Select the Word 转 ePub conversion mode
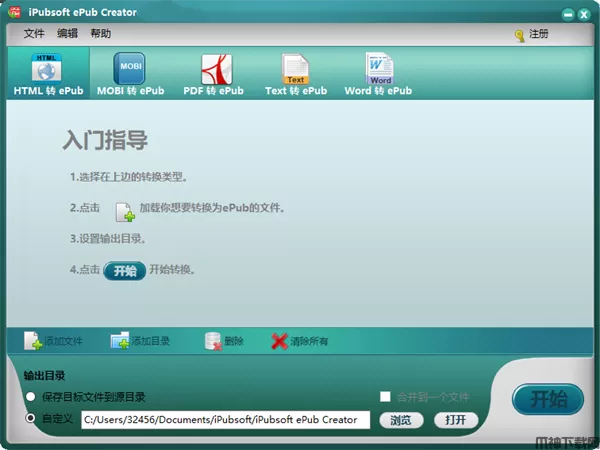Screen dimensions: 600x450 [x=378, y=74]
